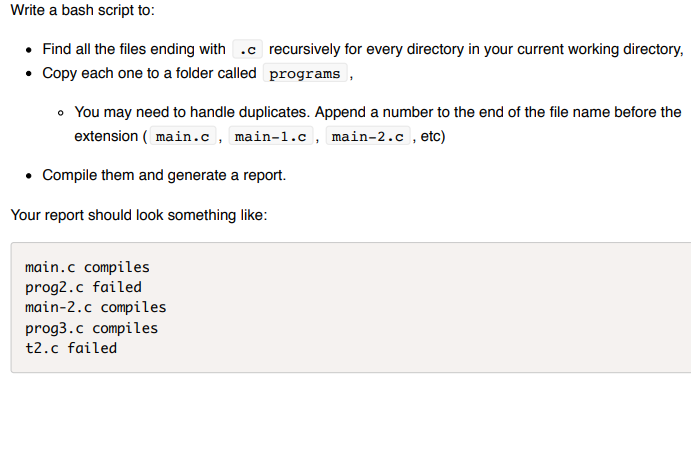Click the "main.c" inline code example
Viewport: 691px width, 474px height.
point(183,136)
